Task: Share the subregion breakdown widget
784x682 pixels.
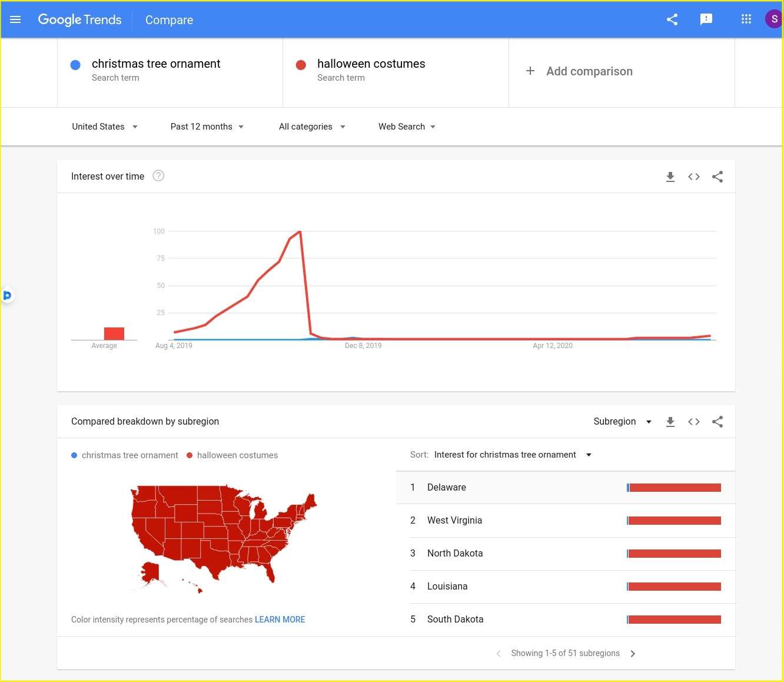Action: 717,422
